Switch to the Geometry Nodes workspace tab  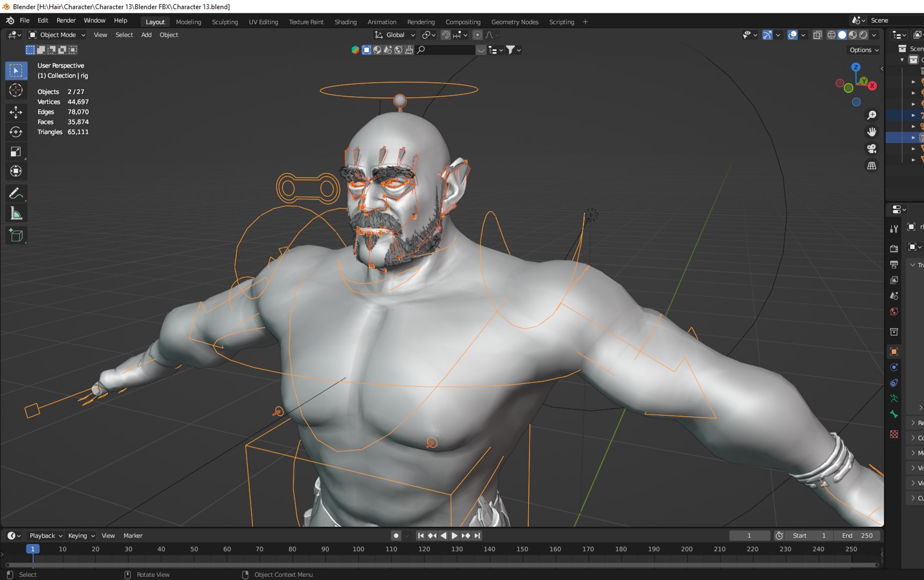tap(514, 22)
